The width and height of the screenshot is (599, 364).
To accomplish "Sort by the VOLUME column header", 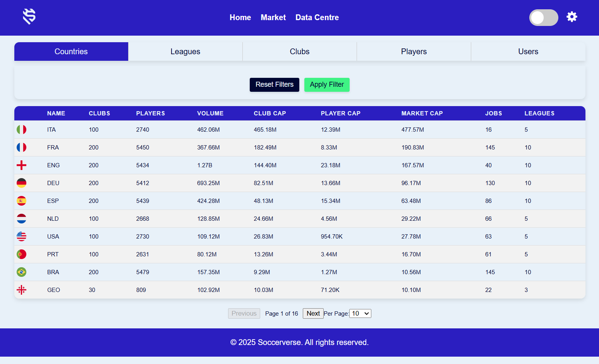I will (x=210, y=113).
